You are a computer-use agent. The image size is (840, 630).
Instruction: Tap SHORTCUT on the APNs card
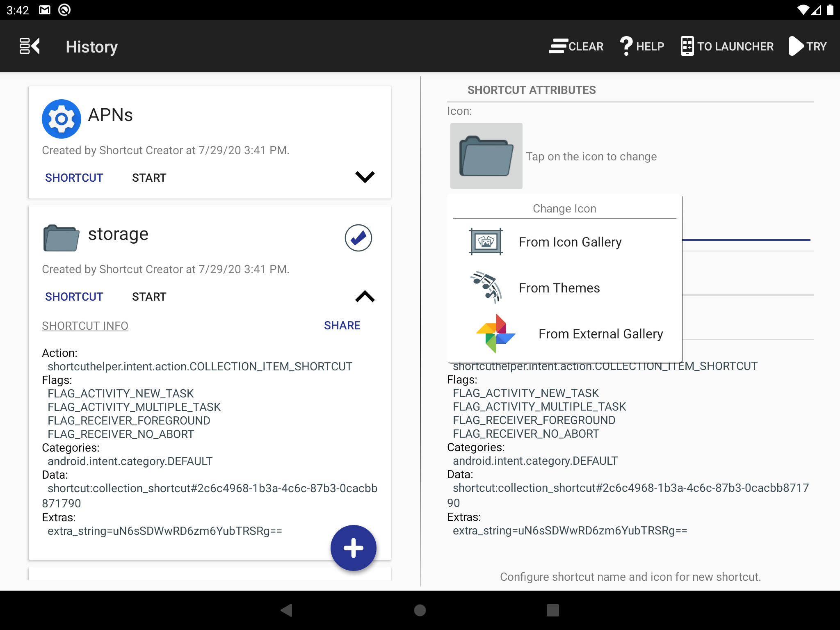click(x=74, y=178)
